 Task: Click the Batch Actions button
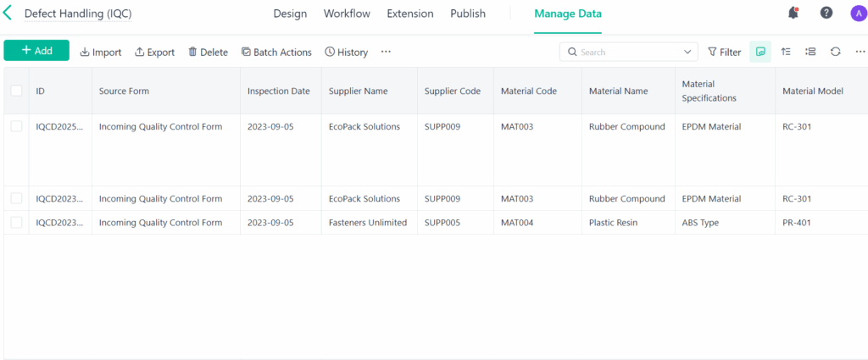tap(276, 52)
